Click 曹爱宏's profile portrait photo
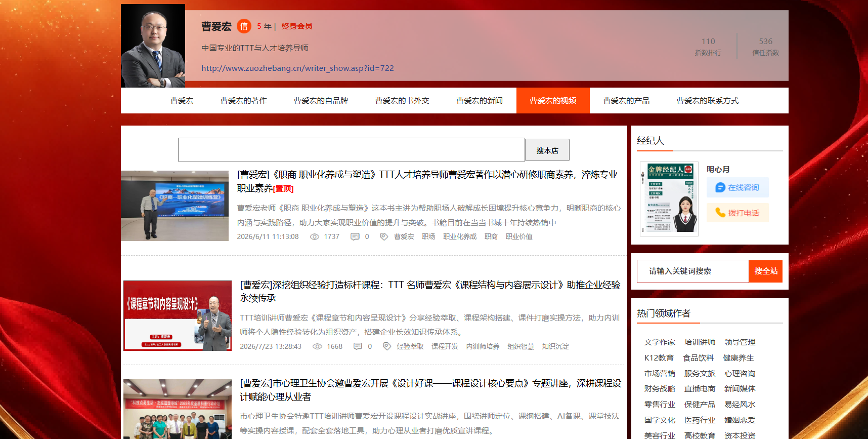868x439 pixels. tap(153, 46)
